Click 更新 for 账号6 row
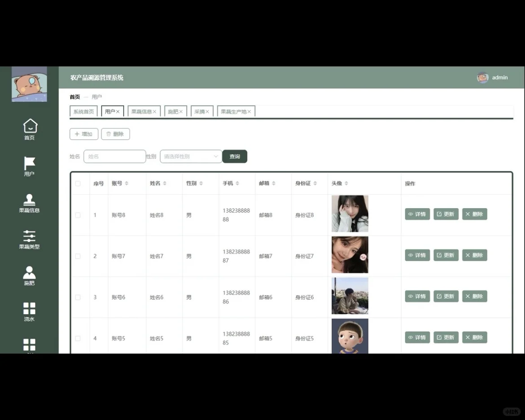The image size is (525, 420). pyautogui.click(x=446, y=297)
